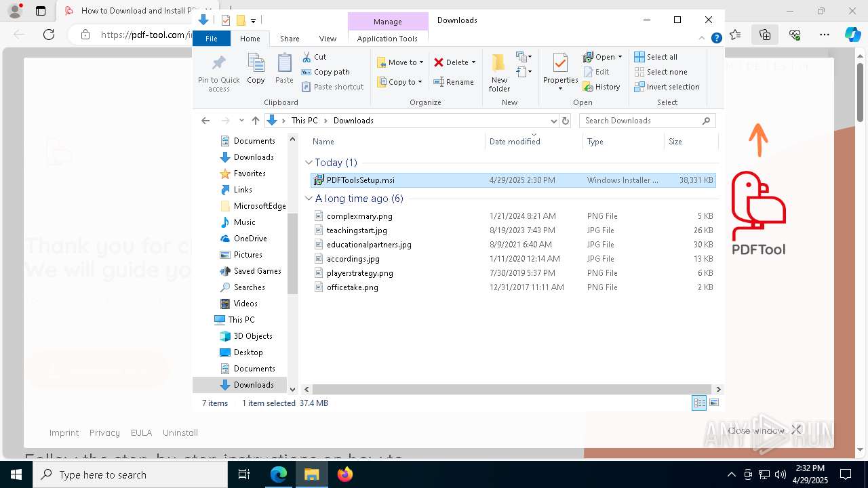Sort by Name column header

[x=397, y=142]
